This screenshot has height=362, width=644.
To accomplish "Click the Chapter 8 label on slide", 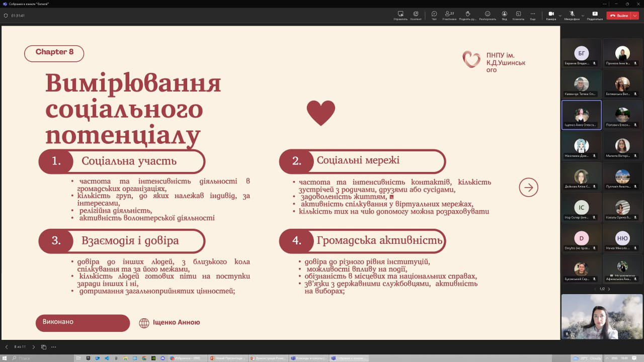I will [x=54, y=52].
